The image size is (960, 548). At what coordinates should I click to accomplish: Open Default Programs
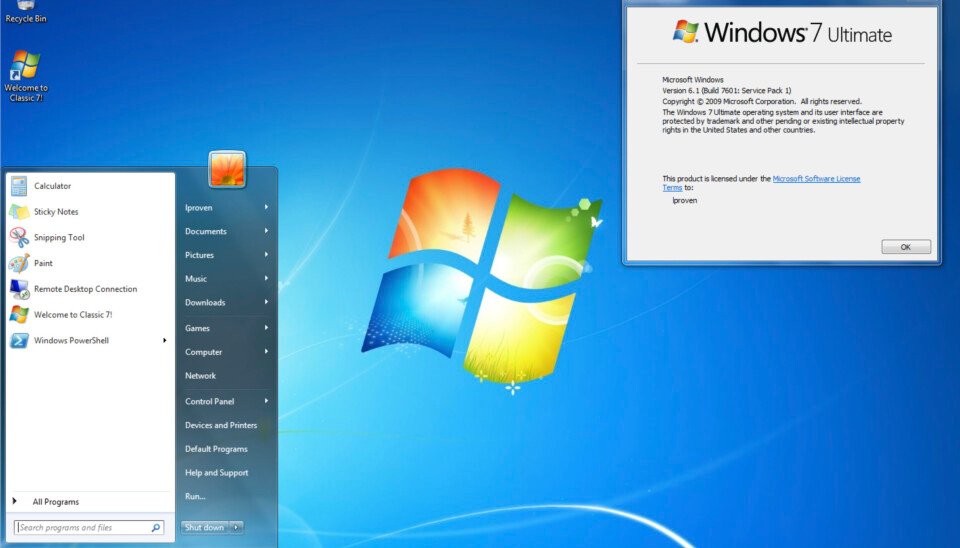coord(216,449)
